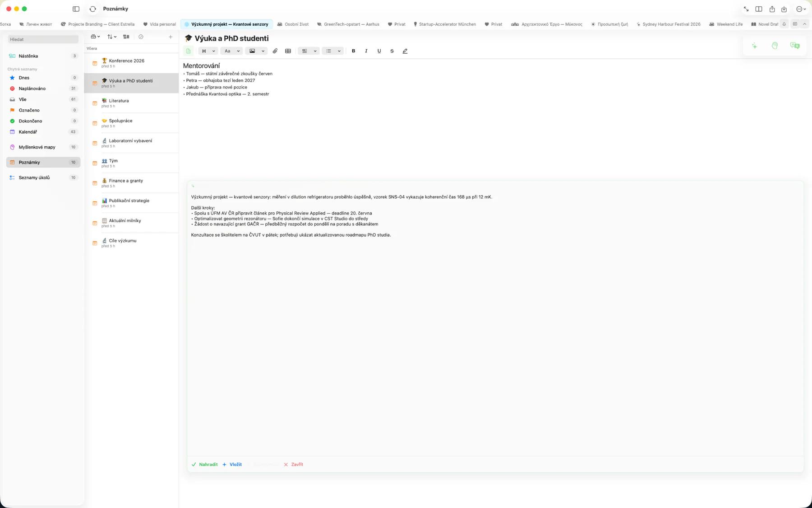Viewport: 812px width, 508px height.
Task: Select the Dnes smart list
Action: (x=43, y=78)
